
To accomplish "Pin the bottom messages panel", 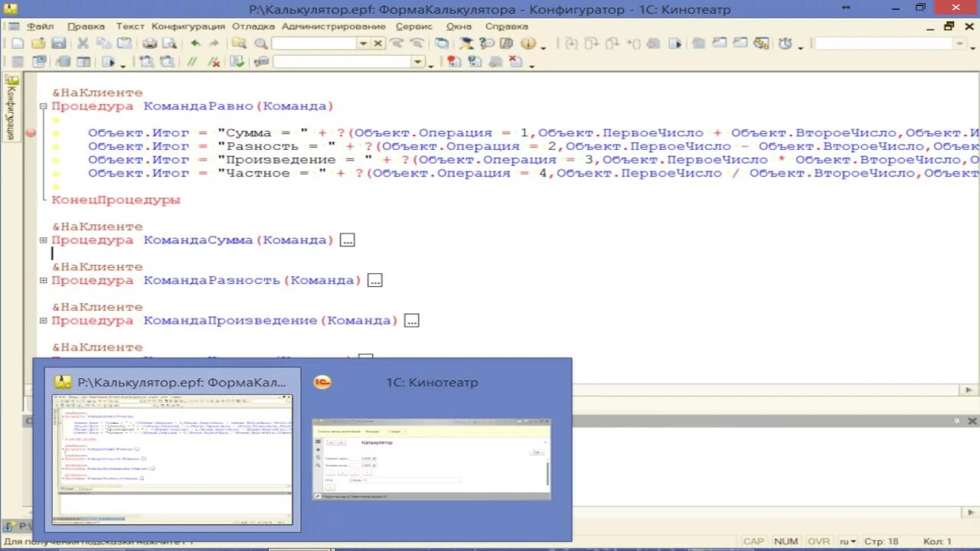I will point(956,421).
